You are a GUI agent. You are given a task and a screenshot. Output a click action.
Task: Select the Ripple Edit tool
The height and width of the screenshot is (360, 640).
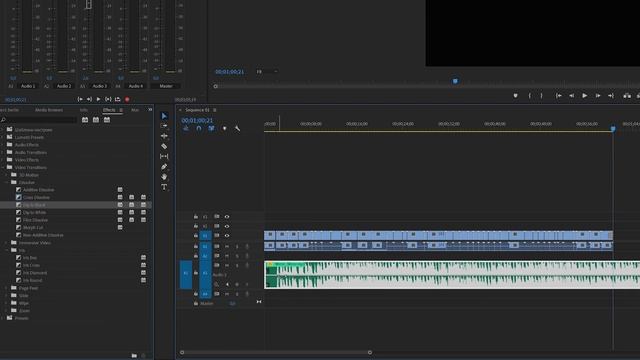tap(164, 136)
